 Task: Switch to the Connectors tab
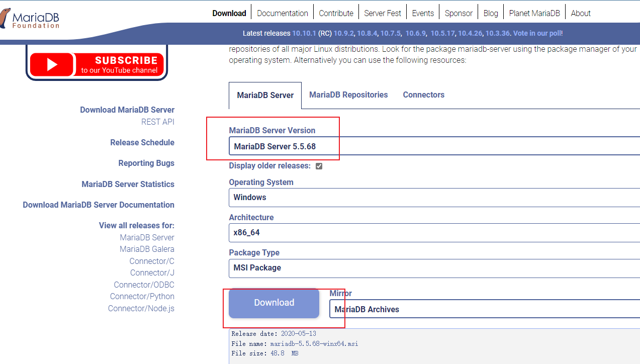point(423,95)
